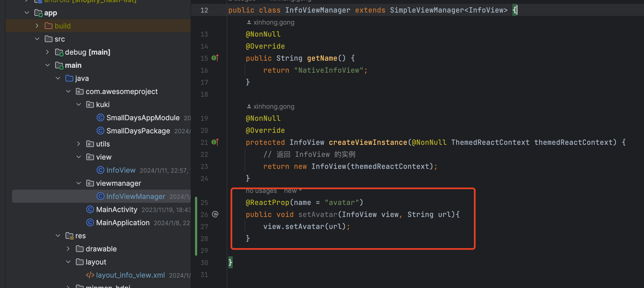Collapse the app module node

(x=27, y=13)
